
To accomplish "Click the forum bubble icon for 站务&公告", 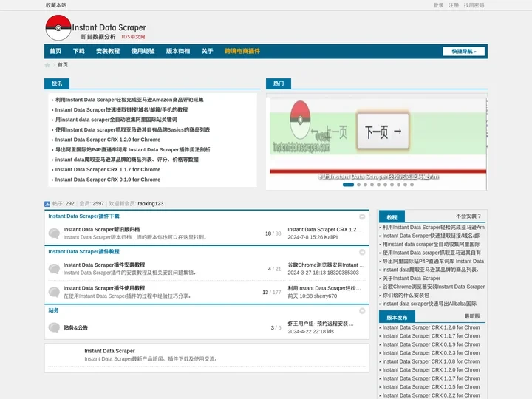I will pyautogui.click(x=54, y=327).
